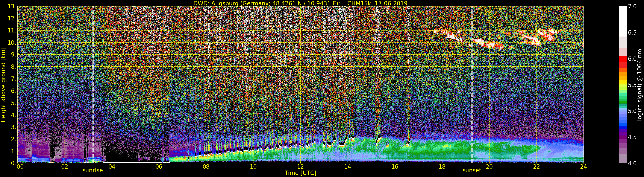
Task: Click the '04' time tick label
Action: point(112,167)
